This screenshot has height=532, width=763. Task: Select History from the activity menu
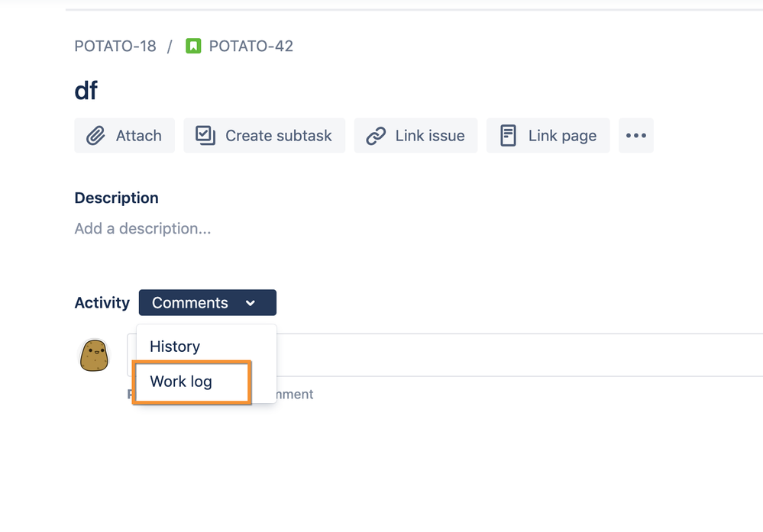pos(175,347)
